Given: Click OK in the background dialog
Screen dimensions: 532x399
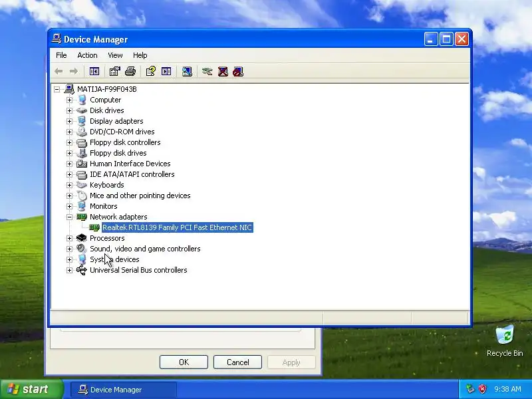Looking at the screenshot, I should coord(184,362).
